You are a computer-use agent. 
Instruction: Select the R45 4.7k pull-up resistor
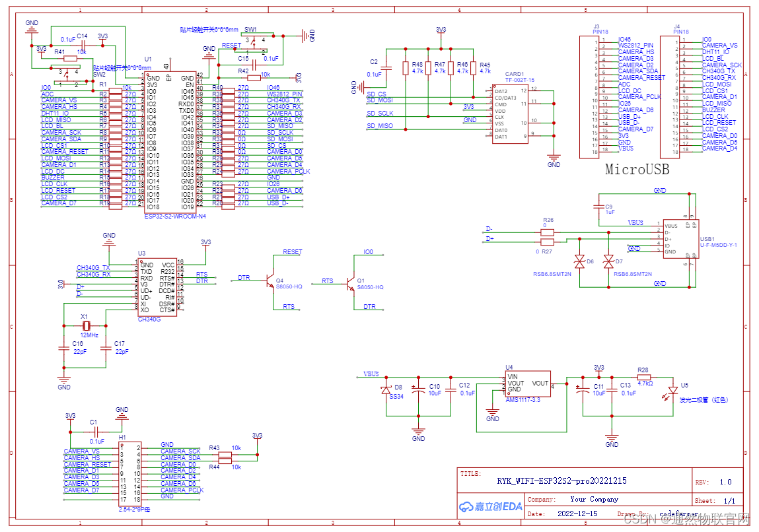(x=474, y=68)
